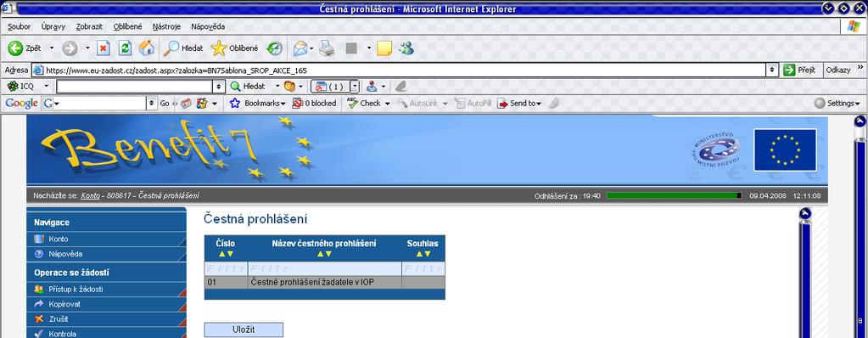
Task: Click ICQ toolbar search input field
Action: point(135,87)
